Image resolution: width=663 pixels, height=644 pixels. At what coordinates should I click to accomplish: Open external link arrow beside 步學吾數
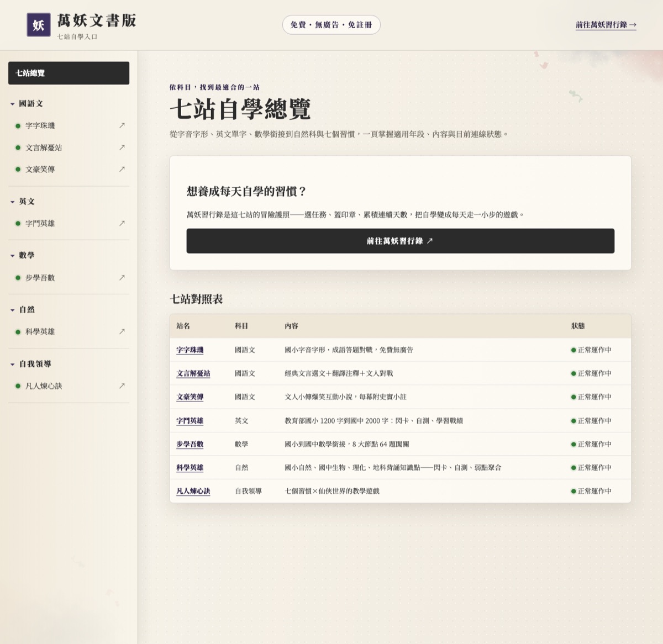(122, 277)
